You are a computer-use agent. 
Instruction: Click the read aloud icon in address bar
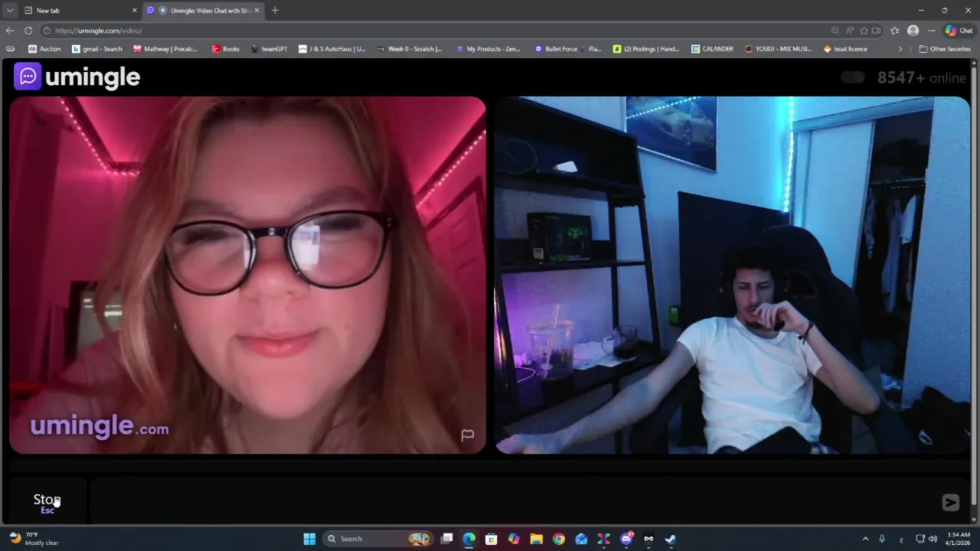(849, 31)
